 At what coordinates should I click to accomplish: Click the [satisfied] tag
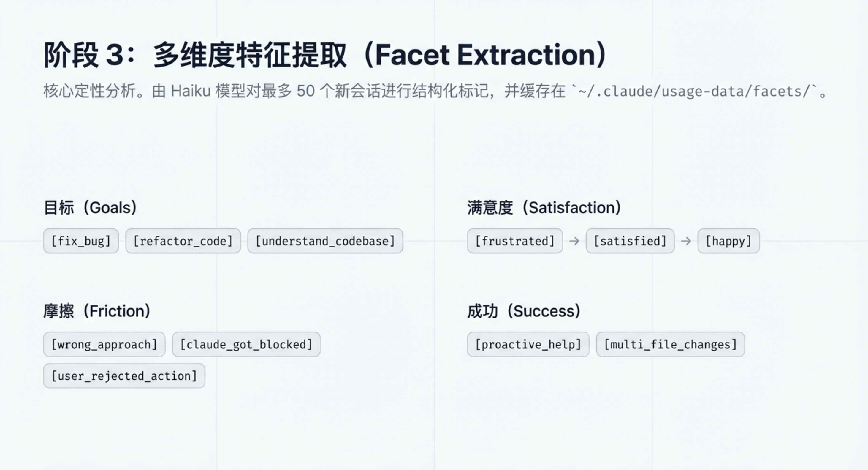pyautogui.click(x=630, y=241)
